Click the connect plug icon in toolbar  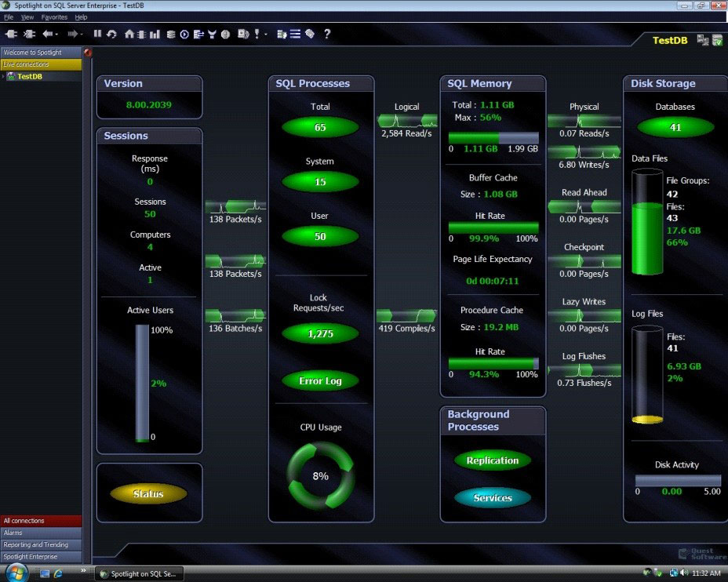point(11,34)
